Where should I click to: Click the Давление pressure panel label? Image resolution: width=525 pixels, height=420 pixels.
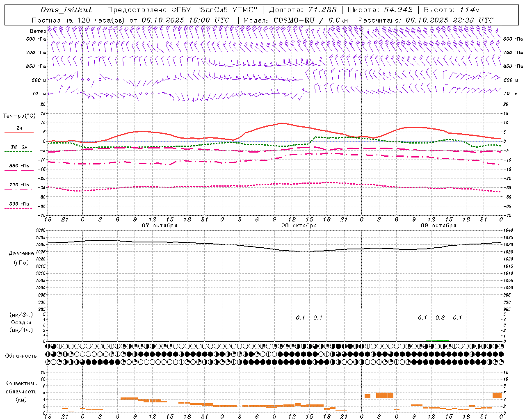coord(21,253)
